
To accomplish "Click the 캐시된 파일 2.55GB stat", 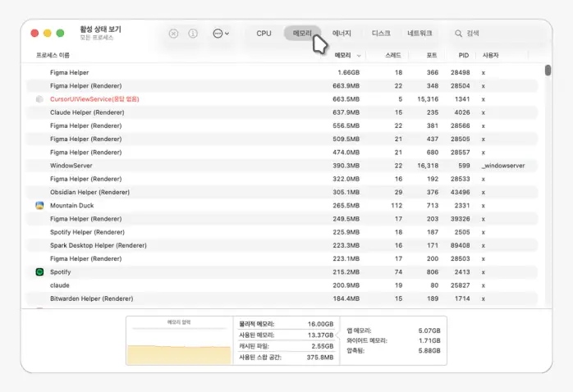I will tap(286, 346).
